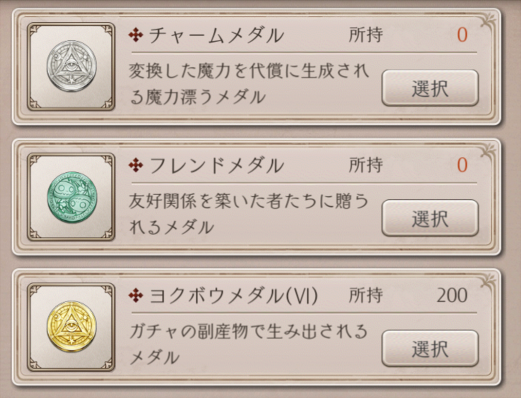Click the 所持 label in the Charm Medal row

click(366, 35)
